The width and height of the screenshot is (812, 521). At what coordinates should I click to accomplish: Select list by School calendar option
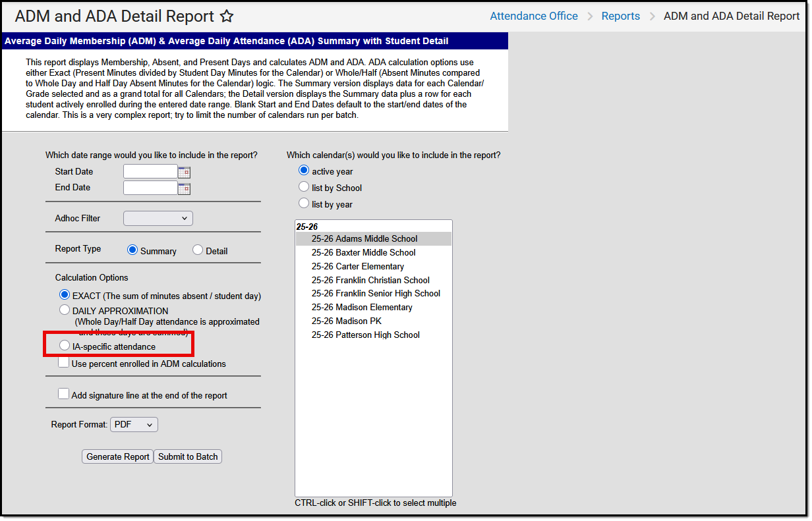tap(304, 186)
